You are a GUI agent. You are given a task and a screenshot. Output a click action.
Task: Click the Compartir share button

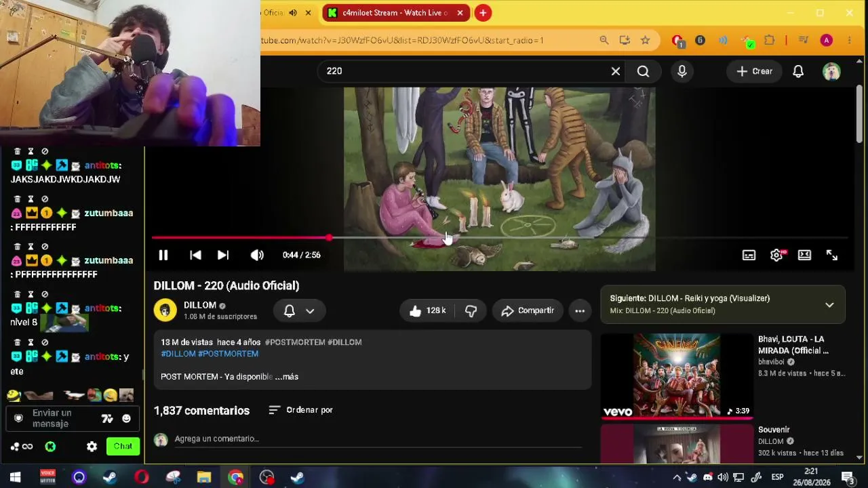[x=528, y=310]
